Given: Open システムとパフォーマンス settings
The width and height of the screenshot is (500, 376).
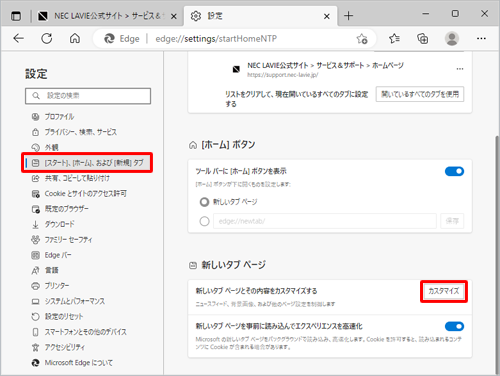Looking at the screenshot, I should (x=68, y=301).
